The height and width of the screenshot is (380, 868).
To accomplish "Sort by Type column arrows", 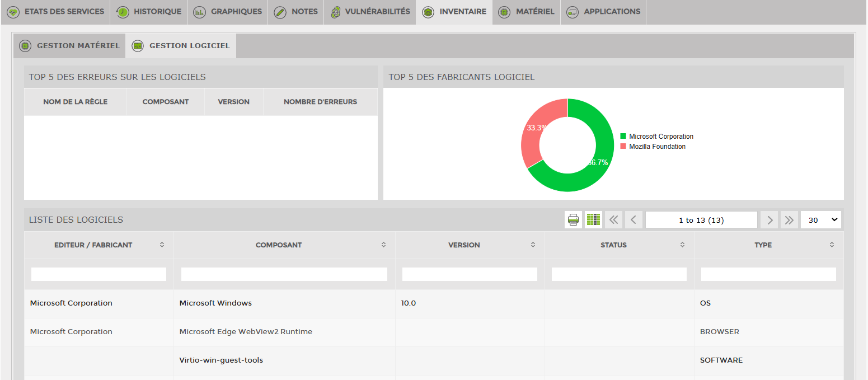I will (x=832, y=245).
